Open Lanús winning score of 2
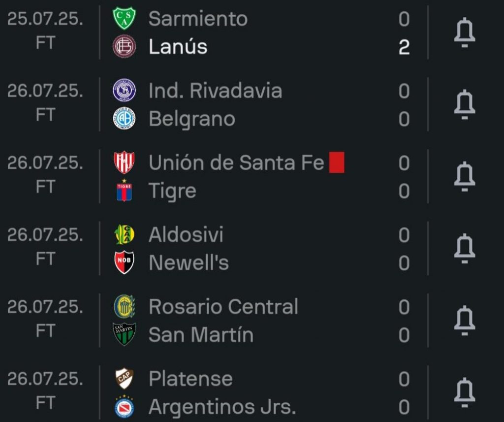Screen dimensions: 504x422 [x=404, y=47]
